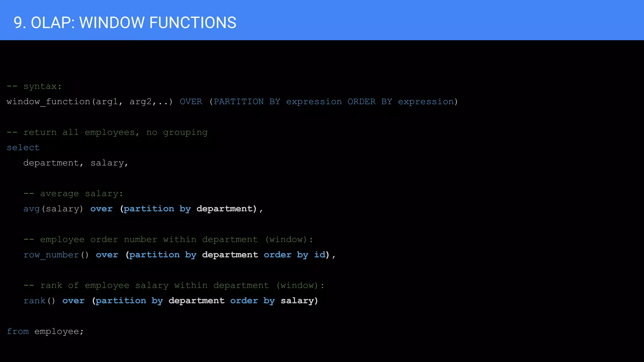Click the slide title '9. OLAP: WINDOW FUNCTIONS'
The image size is (644, 362).
(x=125, y=23)
